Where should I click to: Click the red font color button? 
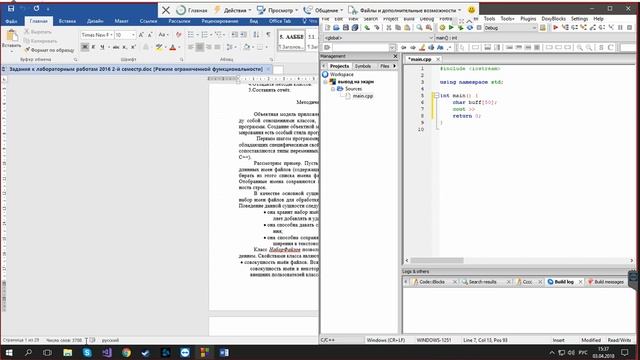(x=173, y=47)
